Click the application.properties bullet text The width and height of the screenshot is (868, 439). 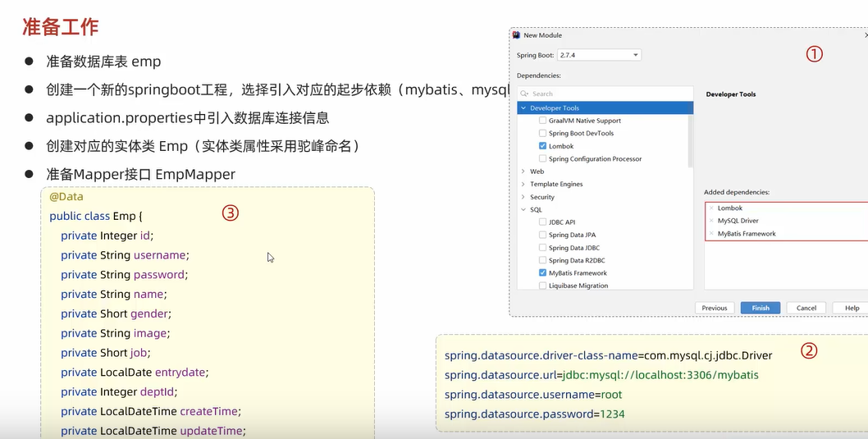(188, 117)
